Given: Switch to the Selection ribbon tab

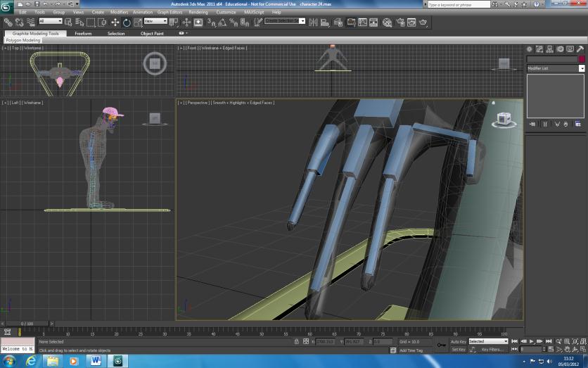Looking at the screenshot, I should 116,33.
